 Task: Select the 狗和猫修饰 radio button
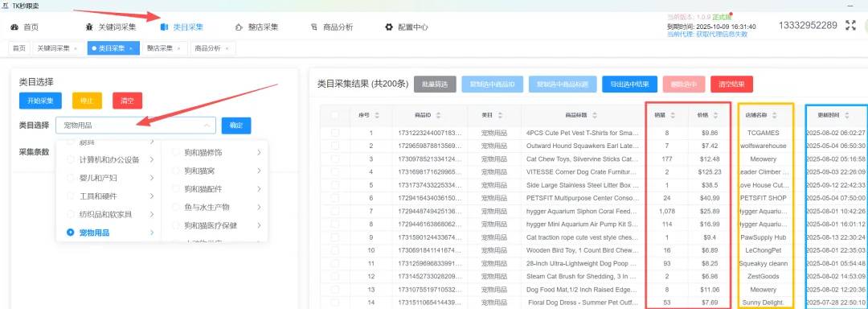pyautogui.click(x=175, y=152)
